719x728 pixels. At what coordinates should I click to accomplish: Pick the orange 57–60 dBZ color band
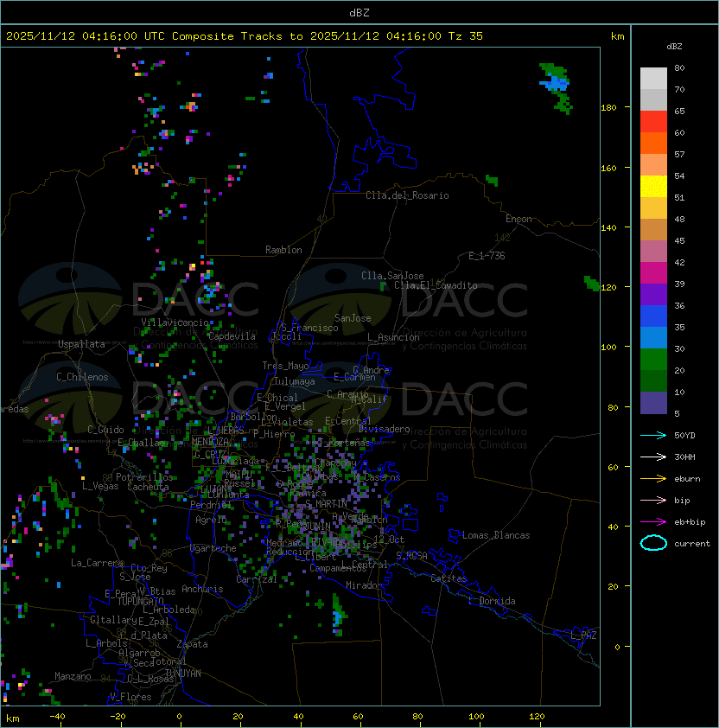(x=653, y=143)
